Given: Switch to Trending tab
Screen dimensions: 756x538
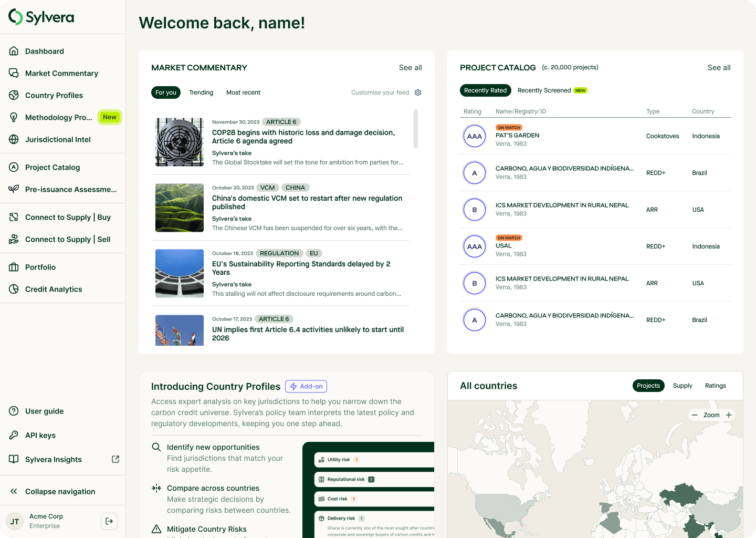Looking at the screenshot, I should point(201,92).
